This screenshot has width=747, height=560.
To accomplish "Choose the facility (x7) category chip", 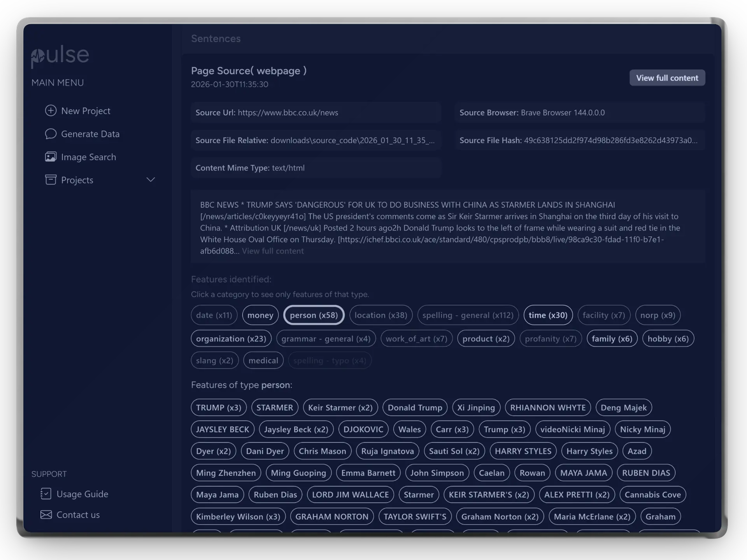I will (x=604, y=315).
